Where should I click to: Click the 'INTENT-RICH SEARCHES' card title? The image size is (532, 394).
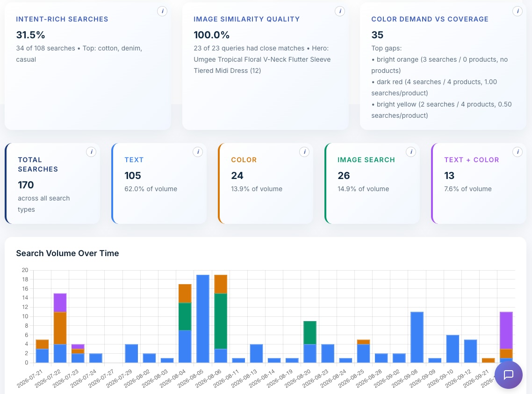click(62, 19)
